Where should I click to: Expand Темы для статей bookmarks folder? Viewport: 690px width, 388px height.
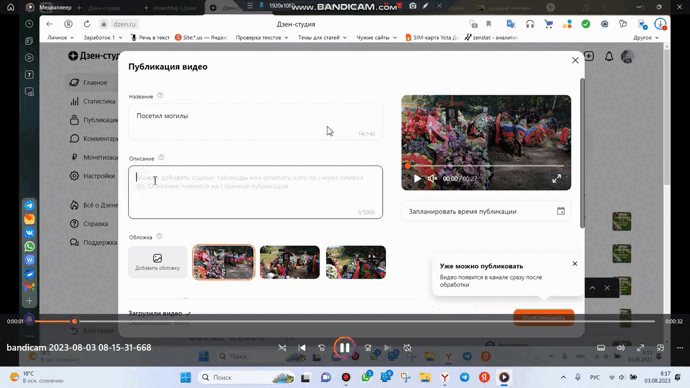(x=322, y=37)
